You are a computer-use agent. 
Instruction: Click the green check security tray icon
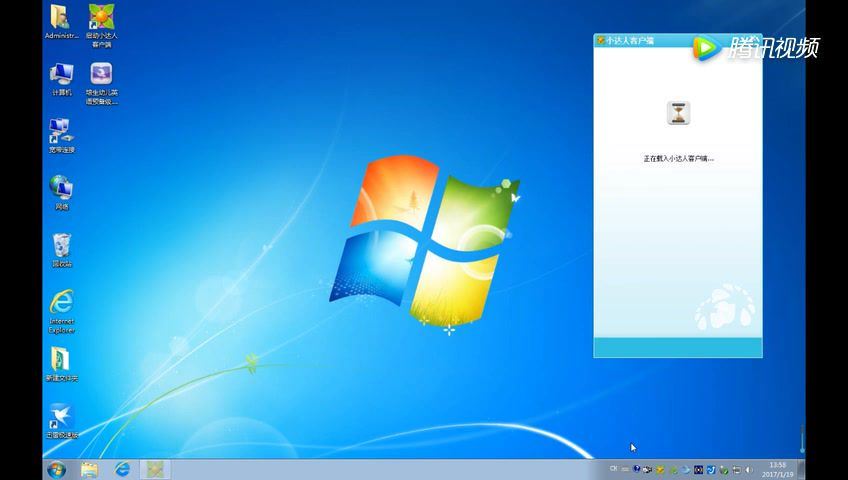[x=724, y=470]
